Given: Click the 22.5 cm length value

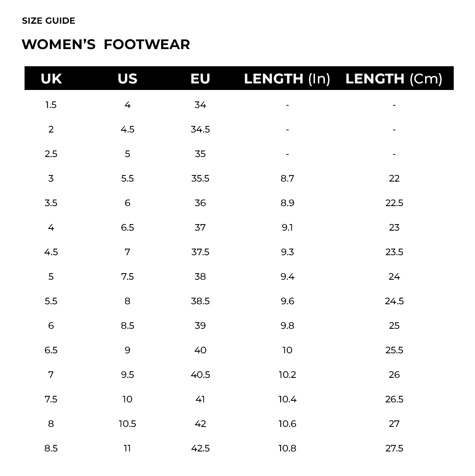Looking at the screenshot, I should pos(394,203).
